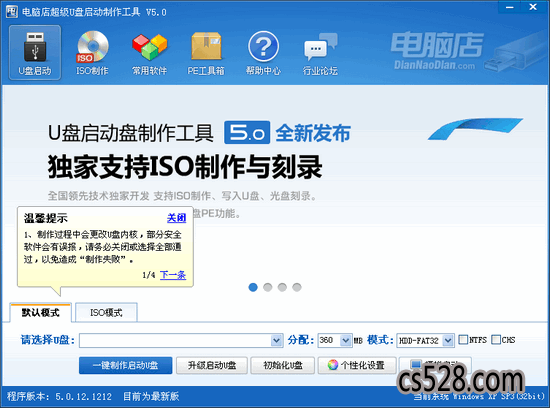Open 常用软件 colored cubes icon
Image resolution: width=550 pixels, height=408 pixels.
tap(149, 53)
